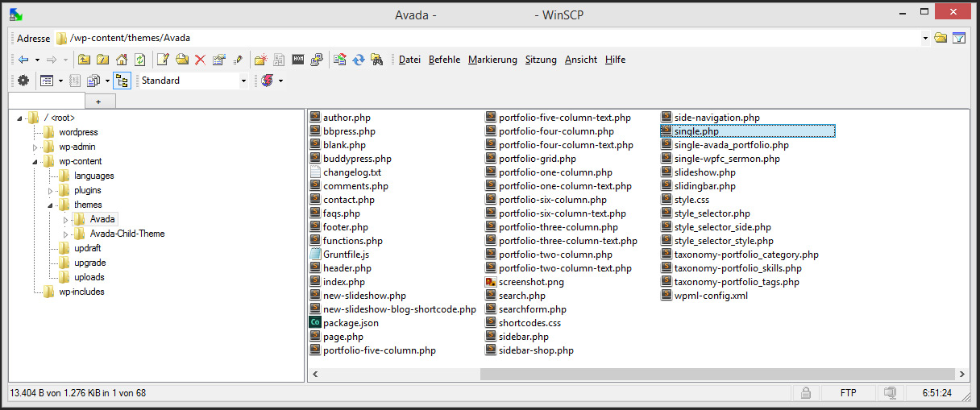
Task: Open the Markierung menu
Action: click(492, 60)
